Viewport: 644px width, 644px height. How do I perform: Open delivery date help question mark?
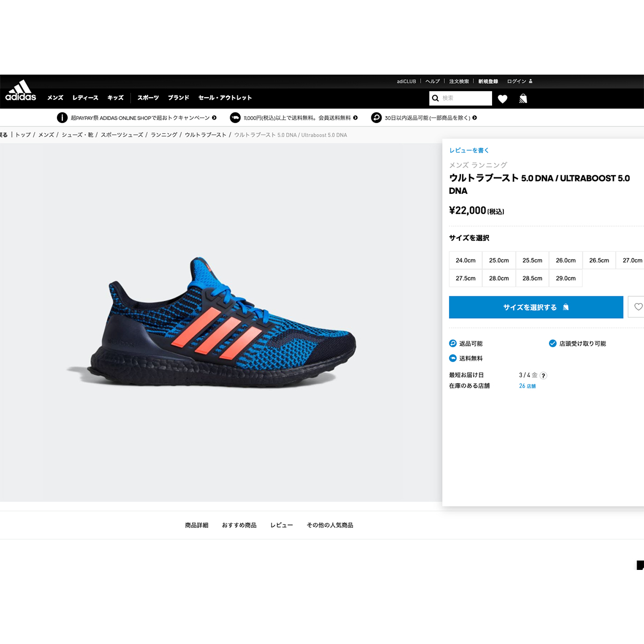click(x=544, y=376)
